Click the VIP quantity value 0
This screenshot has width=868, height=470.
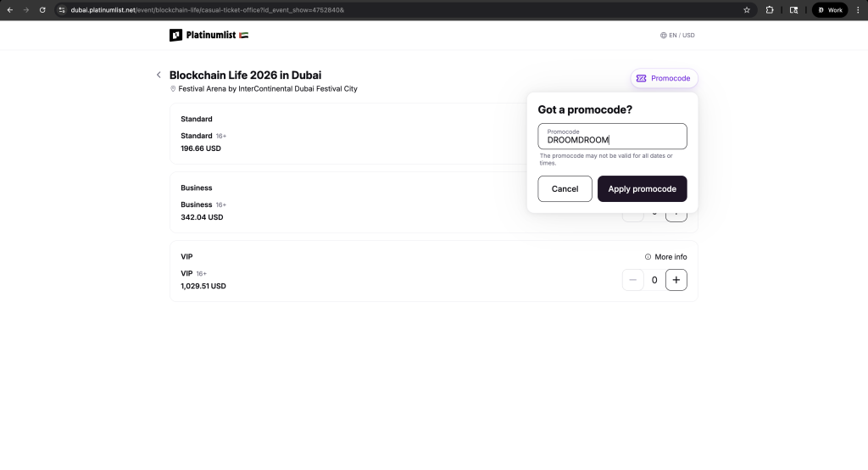point(654,280)
